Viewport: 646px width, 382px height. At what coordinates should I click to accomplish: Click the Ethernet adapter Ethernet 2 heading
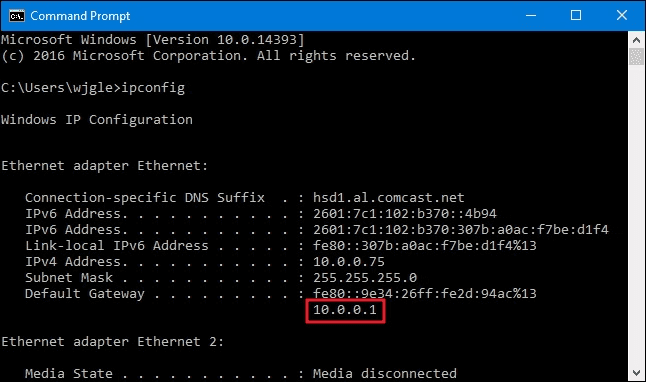tap(112, 342)
